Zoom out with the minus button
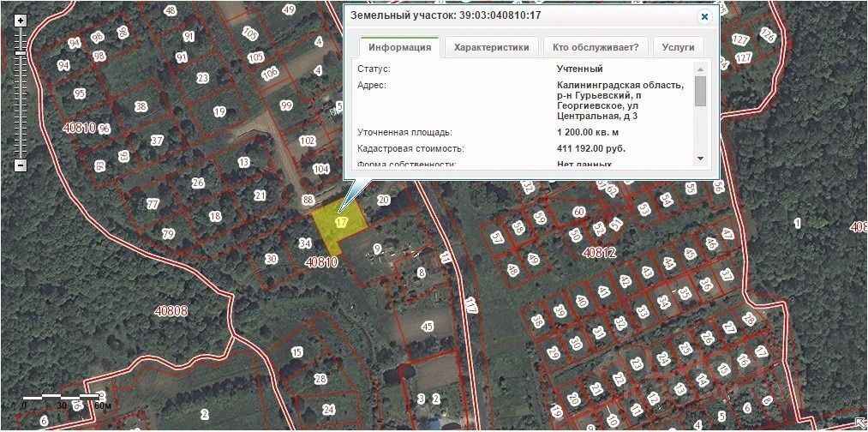Viewport: 868px width, 432px height. click(21, 165)
